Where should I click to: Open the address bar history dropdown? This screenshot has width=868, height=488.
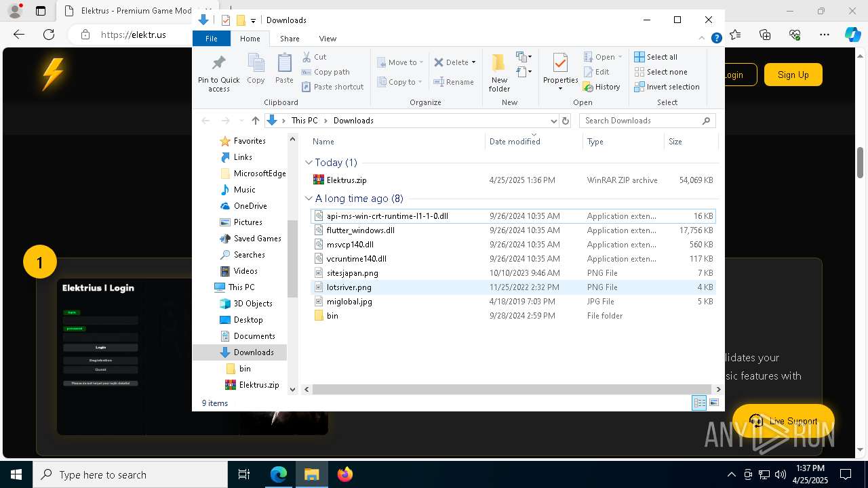point(553,121)
